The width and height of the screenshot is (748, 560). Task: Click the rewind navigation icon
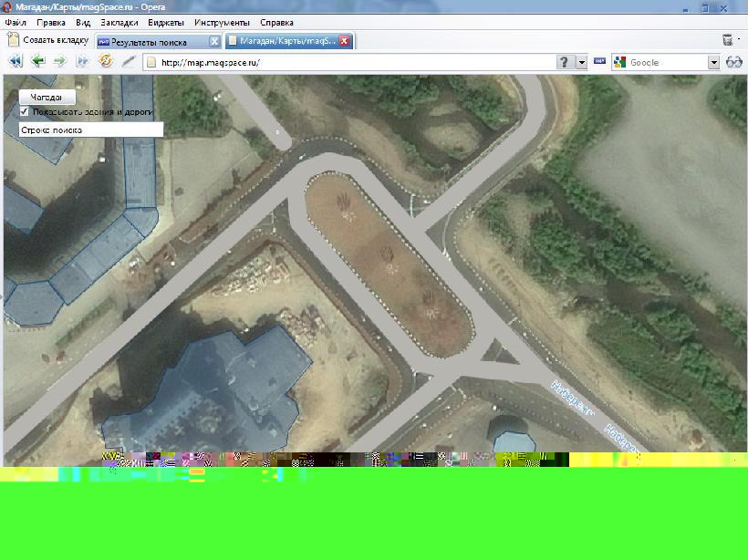pyautogui.click(x=16, y=62)
